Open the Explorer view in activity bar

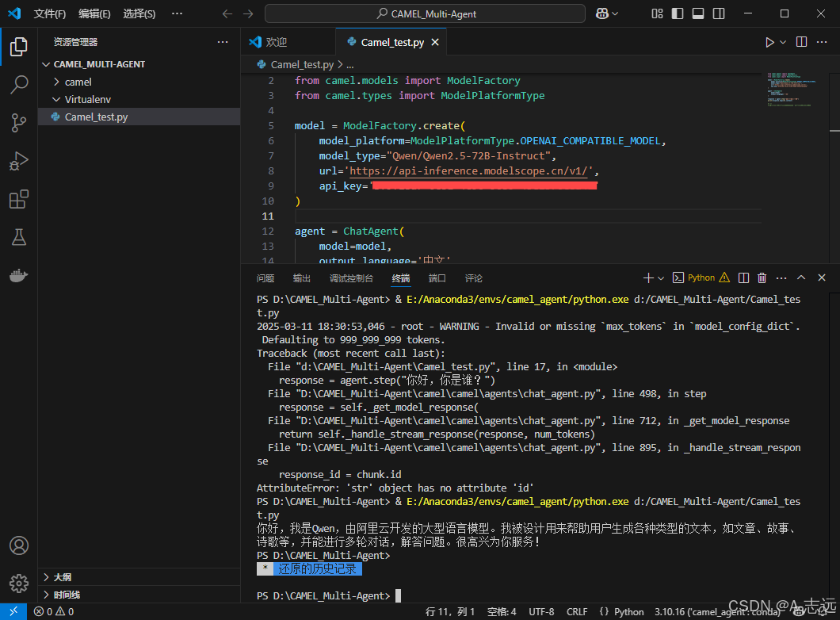tap(19, 47)
